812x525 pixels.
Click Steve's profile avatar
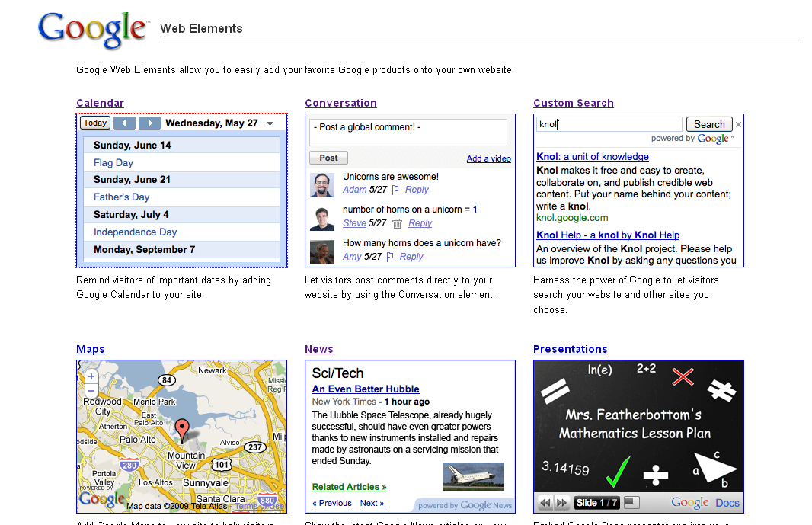[x=322, y=218]
